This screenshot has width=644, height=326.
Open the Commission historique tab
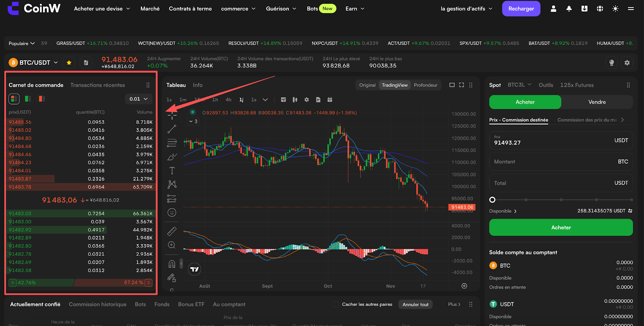click(x=97, y=304)
